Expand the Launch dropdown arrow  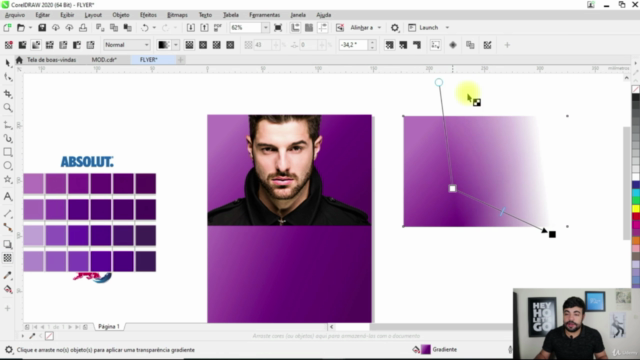(447, 28)
